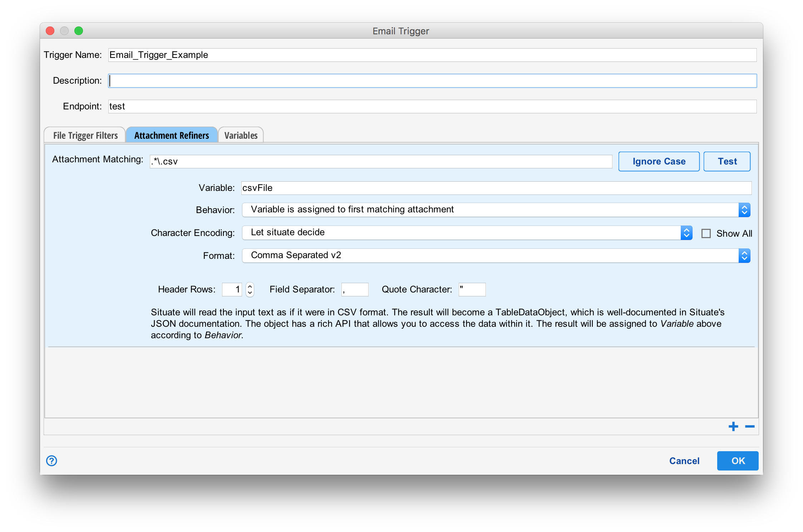The height and width of the screenshot is (532, 803).
Task: Toggle the Ignore Case button
Action: [x=659, y=161]
